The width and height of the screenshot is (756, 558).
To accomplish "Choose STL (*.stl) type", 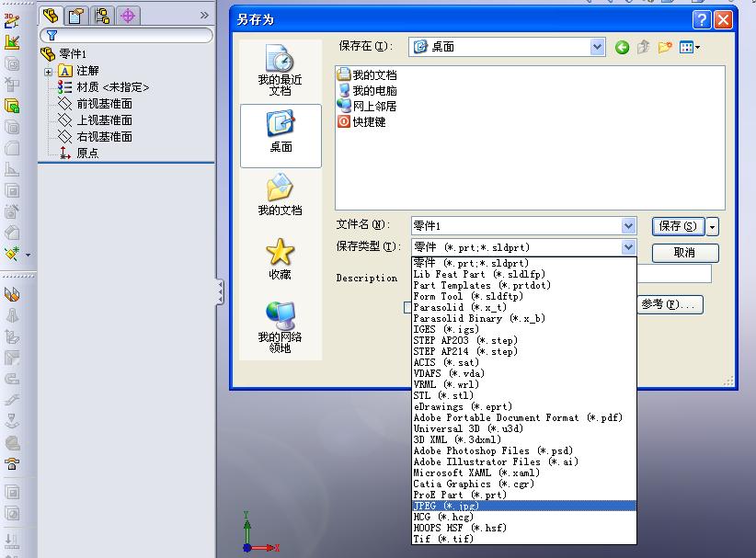I will [x=524, y=395].
